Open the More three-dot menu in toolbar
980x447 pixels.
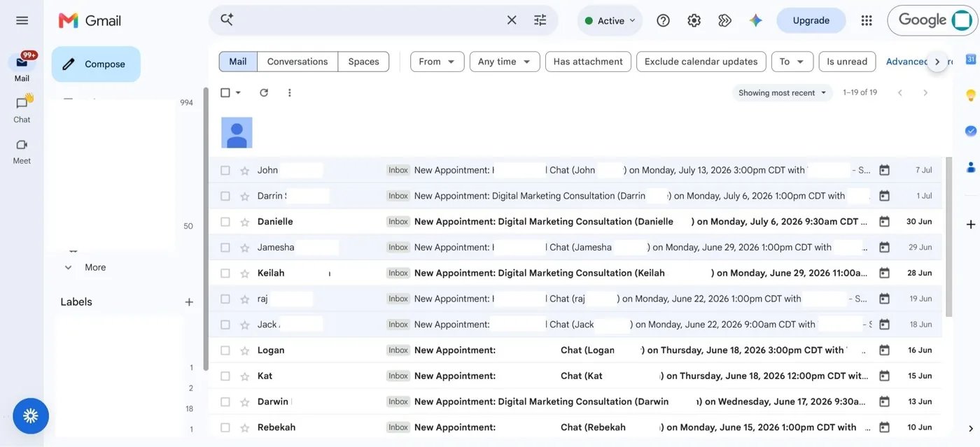[290, 92]
